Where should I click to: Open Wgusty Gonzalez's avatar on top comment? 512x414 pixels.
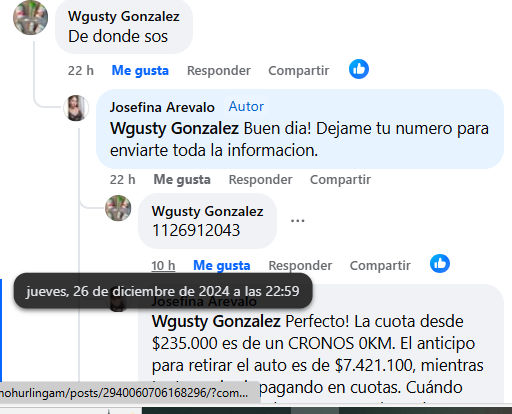tap(30, 18)
